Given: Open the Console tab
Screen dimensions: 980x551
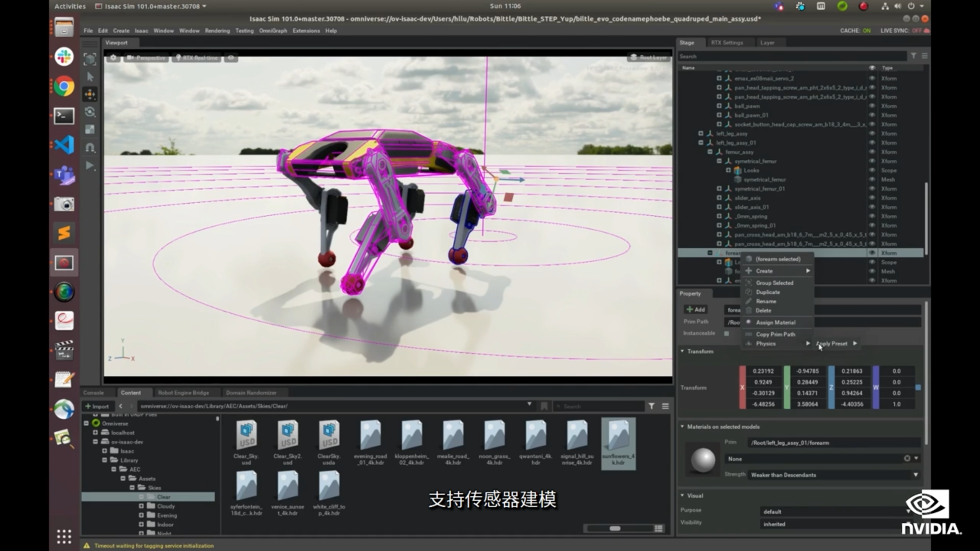Looking at the screenshot, I should tap(93, 392).
